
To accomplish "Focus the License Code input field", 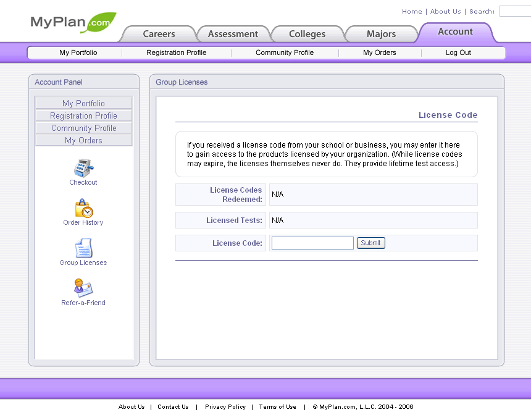I will [312, 243].
